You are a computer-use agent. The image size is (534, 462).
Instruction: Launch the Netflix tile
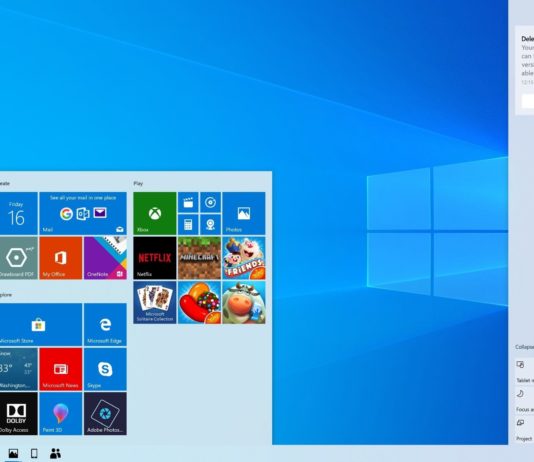tap(155, 258)
